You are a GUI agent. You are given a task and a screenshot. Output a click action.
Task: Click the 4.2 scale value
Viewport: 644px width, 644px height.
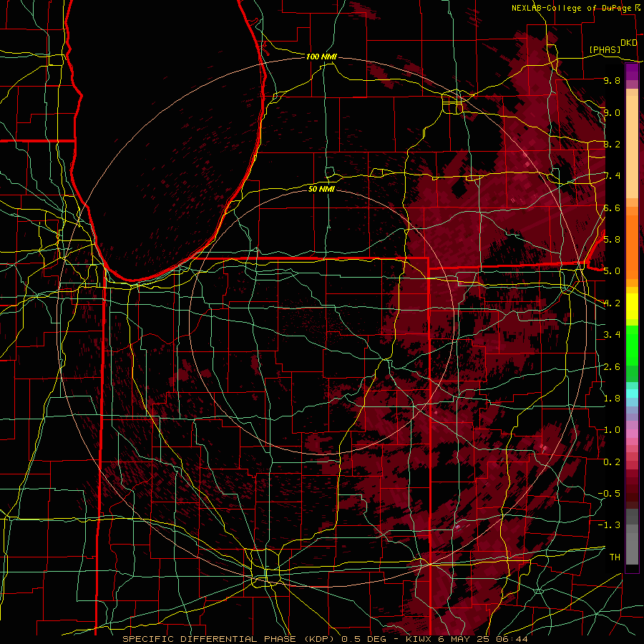tap(612, 303)
